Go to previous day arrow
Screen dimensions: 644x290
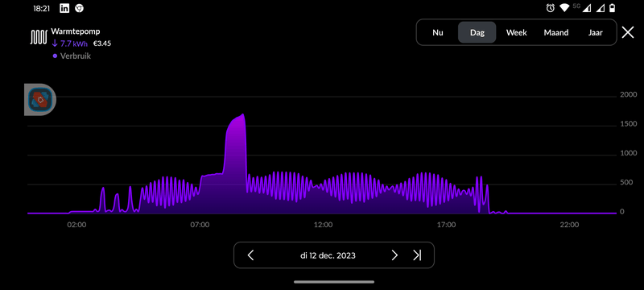point(251,255)
